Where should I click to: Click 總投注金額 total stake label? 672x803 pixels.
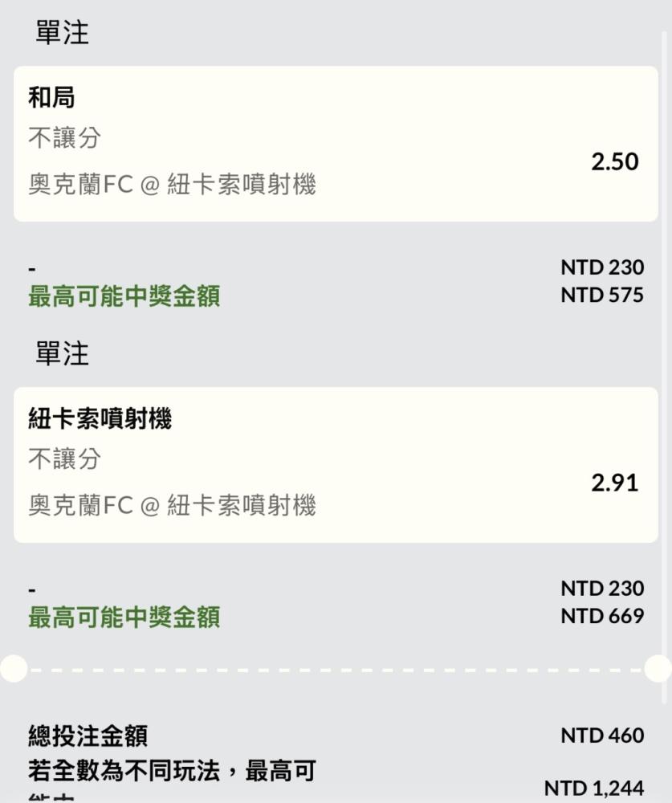click(88, 736)
